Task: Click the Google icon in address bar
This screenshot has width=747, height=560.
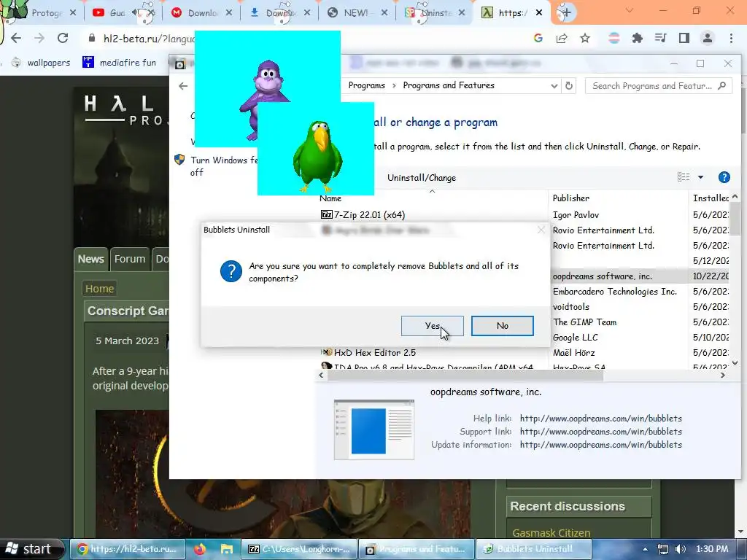Action: click(538, 38)
